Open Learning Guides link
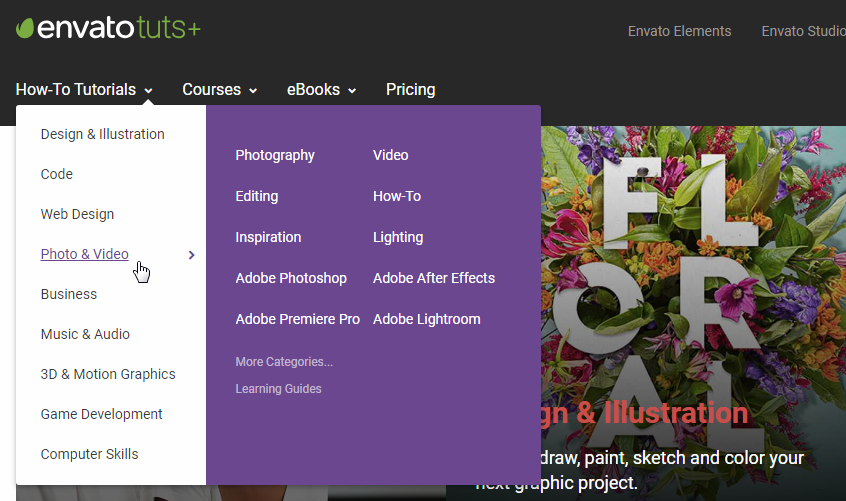This screenshot has height=501, width=846. (x=278, y=389)
